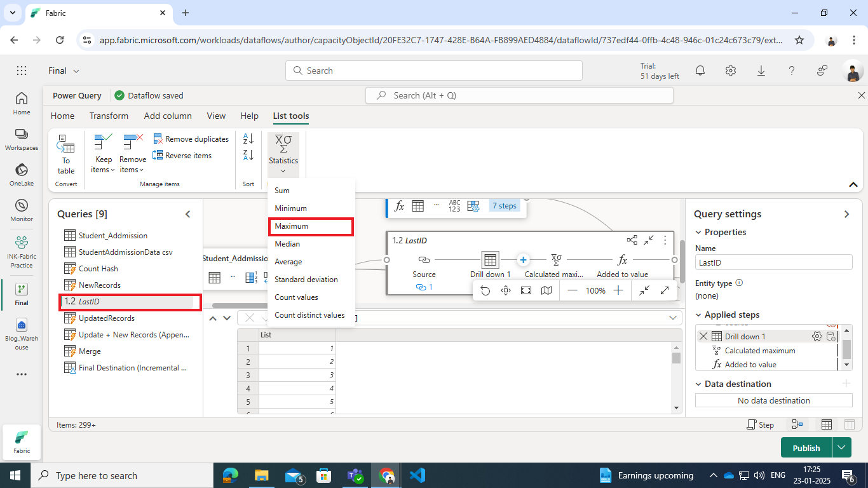The height and width of the screenshot is (488, 868).
Task: Click the Calculated maximum diagram step icon
Action: tap(556, 260)
